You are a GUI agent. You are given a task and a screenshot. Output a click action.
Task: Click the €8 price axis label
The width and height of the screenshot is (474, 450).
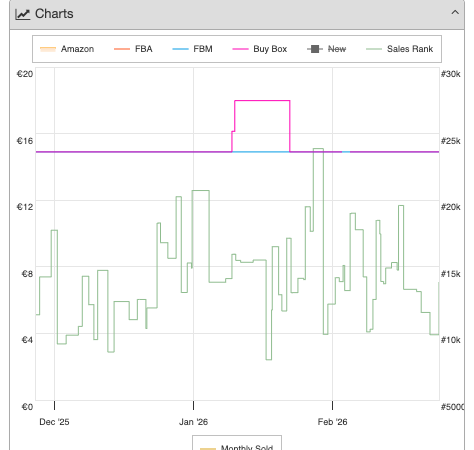27,274
